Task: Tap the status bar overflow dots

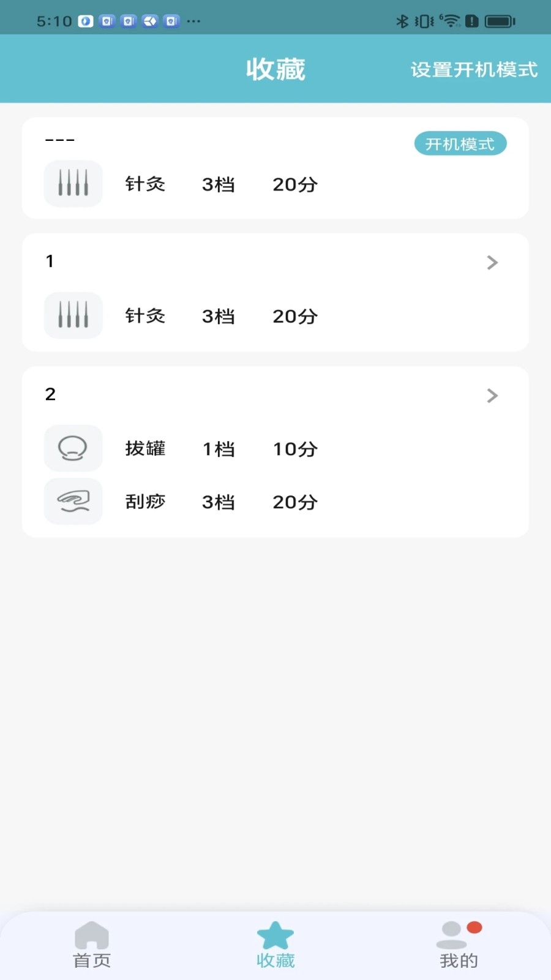Action: (x=193, y=21)
